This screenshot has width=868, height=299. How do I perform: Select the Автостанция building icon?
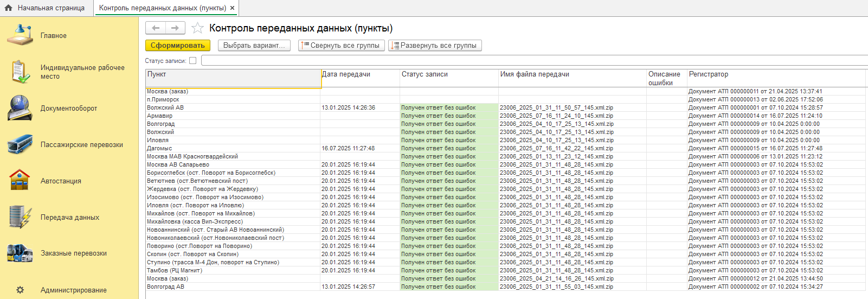(20, 181)
